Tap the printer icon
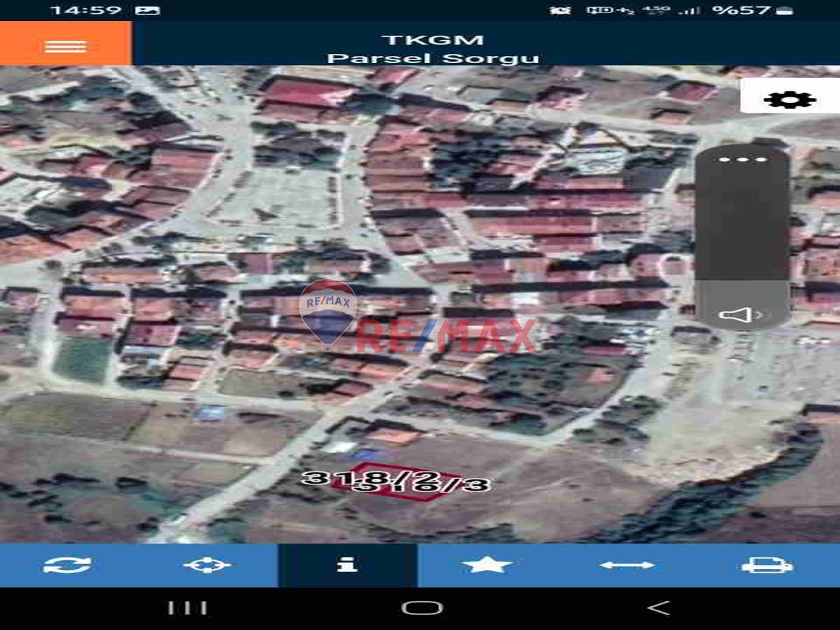 coord(767,565)
